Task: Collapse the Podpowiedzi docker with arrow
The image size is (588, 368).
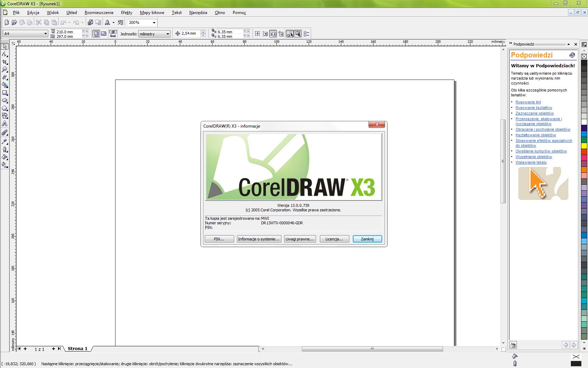Action: (568, 44)
